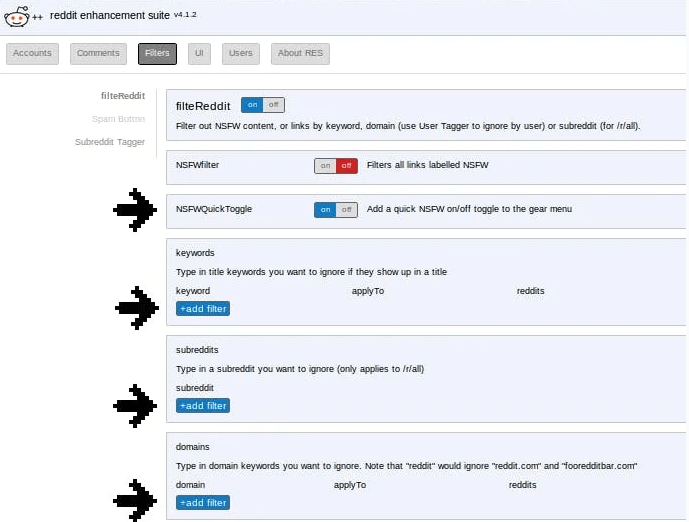689x522 pixels.
Task: Switch to the Comments tab
Action: click(x=98, y=54)
